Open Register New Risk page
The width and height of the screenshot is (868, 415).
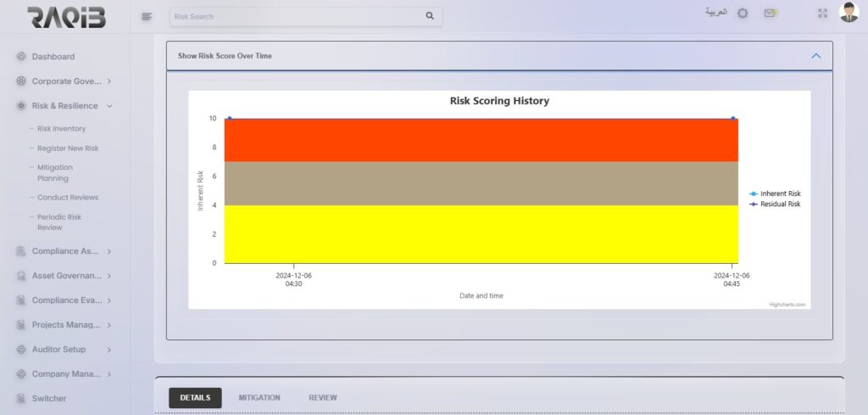pos(68,149)
